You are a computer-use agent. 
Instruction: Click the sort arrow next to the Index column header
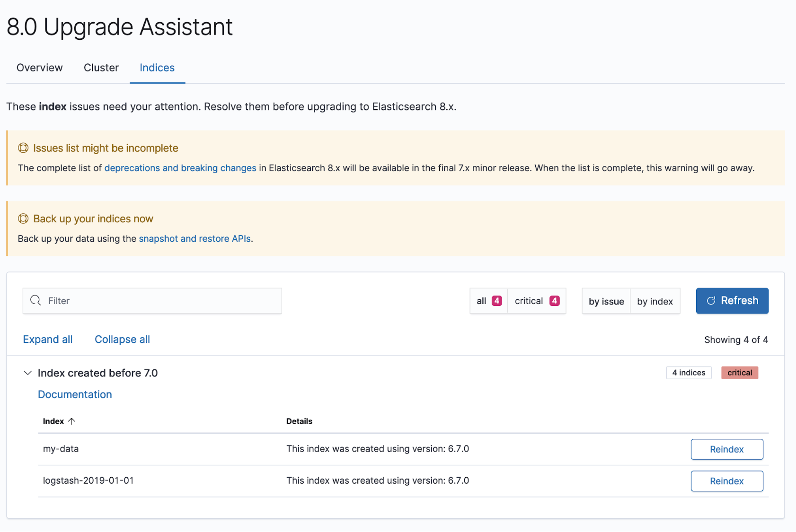(x=72, y=421)
